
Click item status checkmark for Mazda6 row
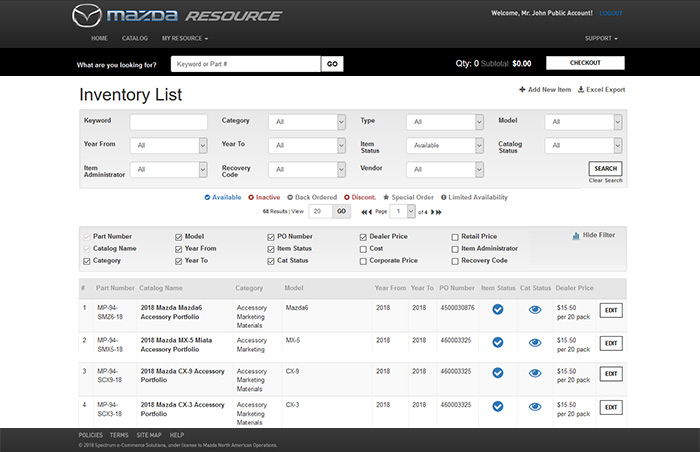tap(498, 309)
